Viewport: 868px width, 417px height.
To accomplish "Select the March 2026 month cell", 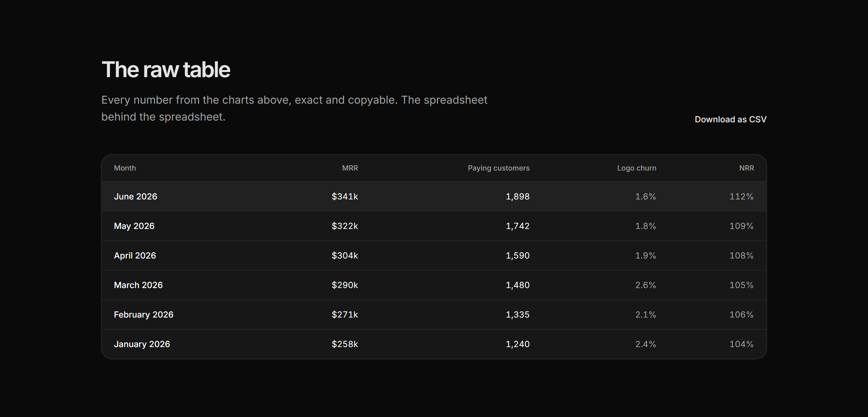I will pyautogui.click(x=138, y=285).
